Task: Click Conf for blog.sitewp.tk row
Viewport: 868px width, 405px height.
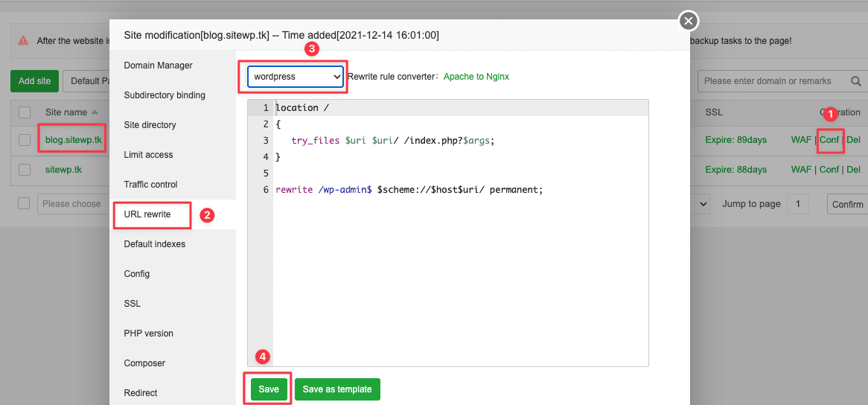Action: 829,140
